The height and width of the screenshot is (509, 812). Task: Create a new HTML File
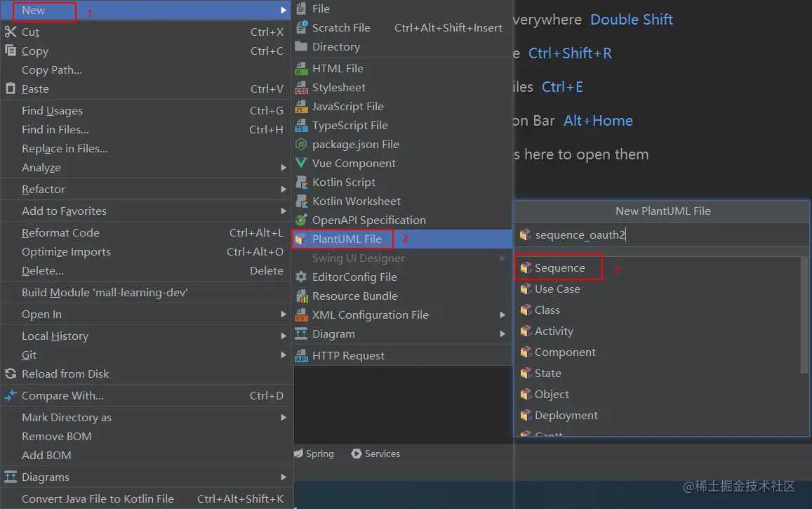(x=342, y=68)
